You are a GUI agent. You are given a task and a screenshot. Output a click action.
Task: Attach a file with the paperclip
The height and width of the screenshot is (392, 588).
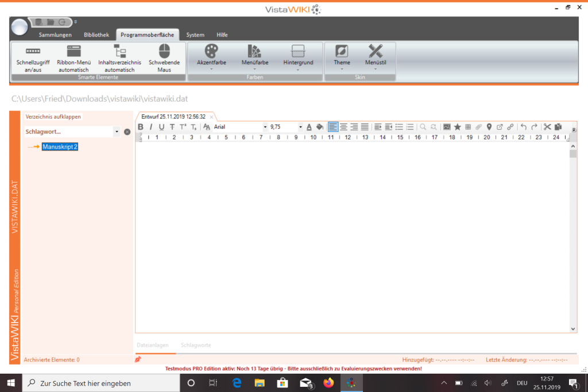click(x=478, y=127)
